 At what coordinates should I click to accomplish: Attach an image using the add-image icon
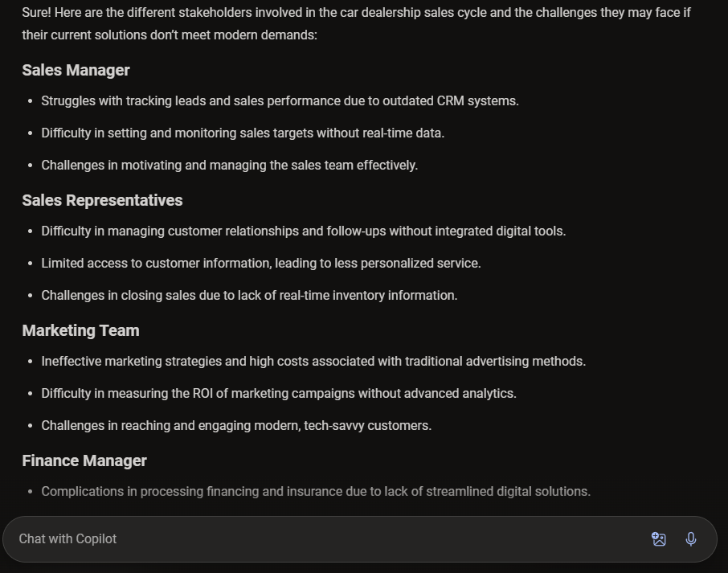[659, 539]
